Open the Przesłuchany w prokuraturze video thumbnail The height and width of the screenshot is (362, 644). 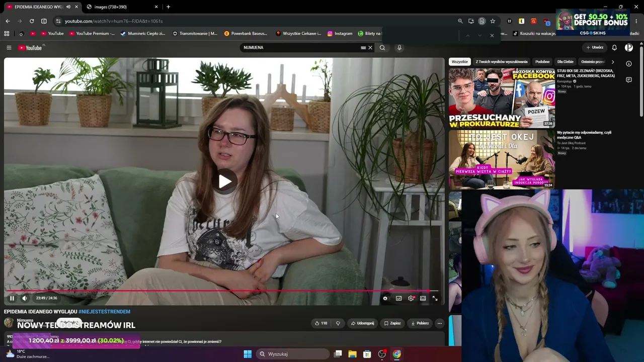(x=502, y=98)
